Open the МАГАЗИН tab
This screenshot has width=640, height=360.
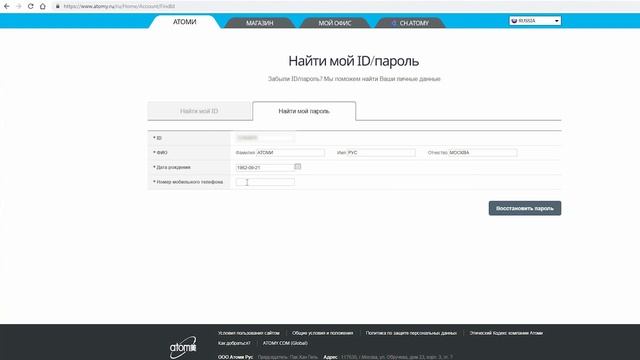point(260,23)
